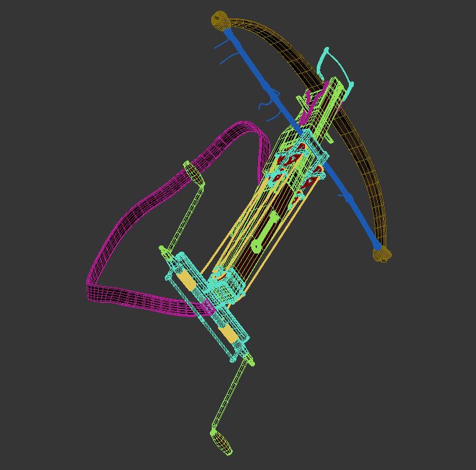This screenshot has width=476, height=470.
Task: Pick the upper bow tip knob
Action: point(220,20)
